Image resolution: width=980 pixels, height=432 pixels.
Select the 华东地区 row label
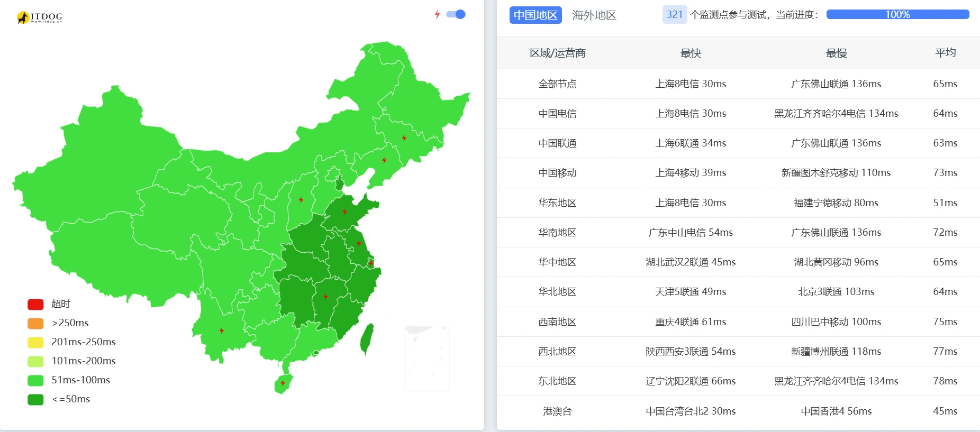(558, 203)
